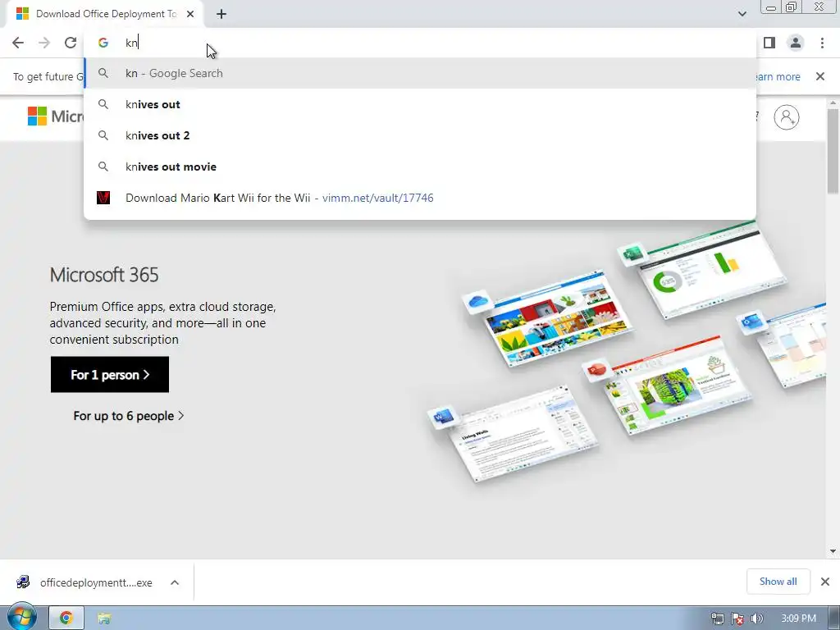Screen dimensions: 840x630
Task: Click the 'Show all' downloads button
Action: click(778, 582)
